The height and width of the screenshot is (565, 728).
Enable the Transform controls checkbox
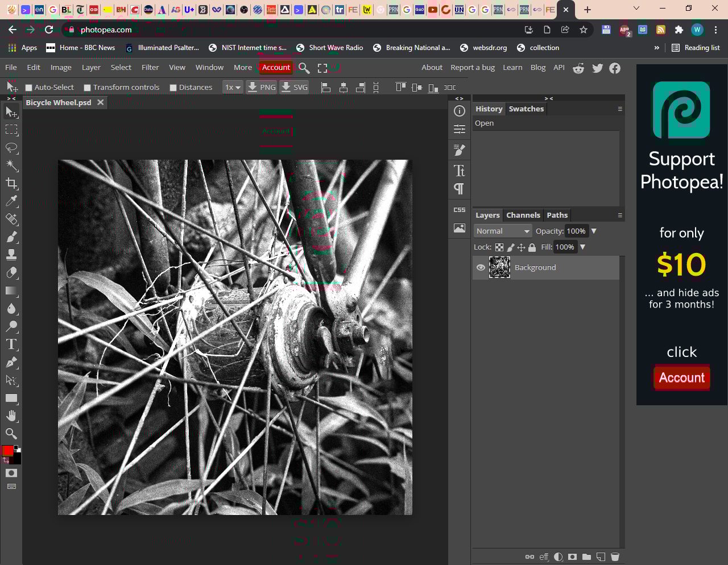pyautogui.click(x=88, y=88)
